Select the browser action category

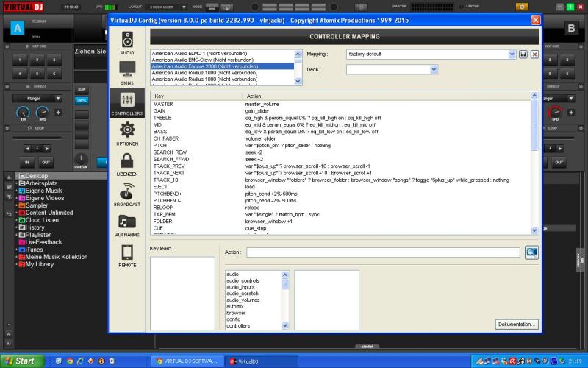(x=236, y=313)
